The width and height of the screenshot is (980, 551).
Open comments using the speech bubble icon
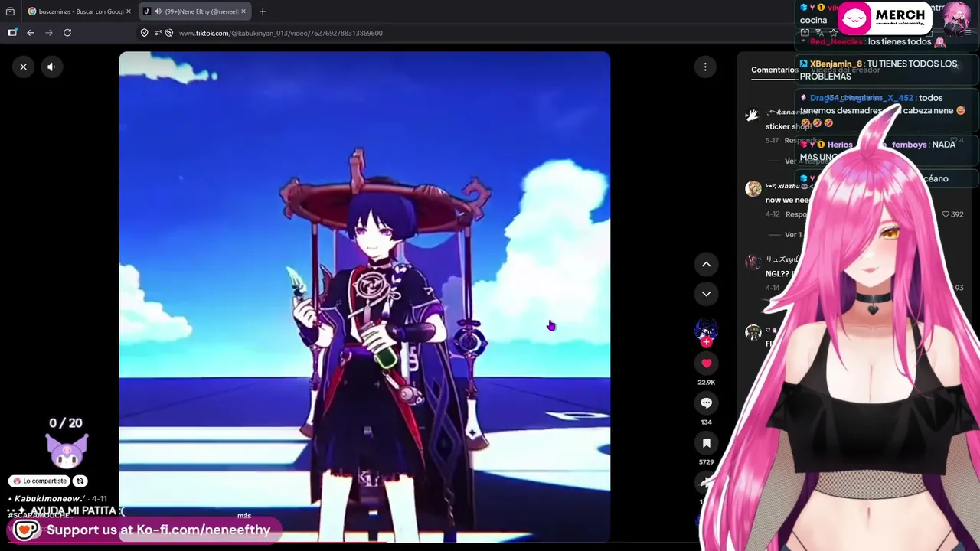pyautogui.click(x=706, y=403)
